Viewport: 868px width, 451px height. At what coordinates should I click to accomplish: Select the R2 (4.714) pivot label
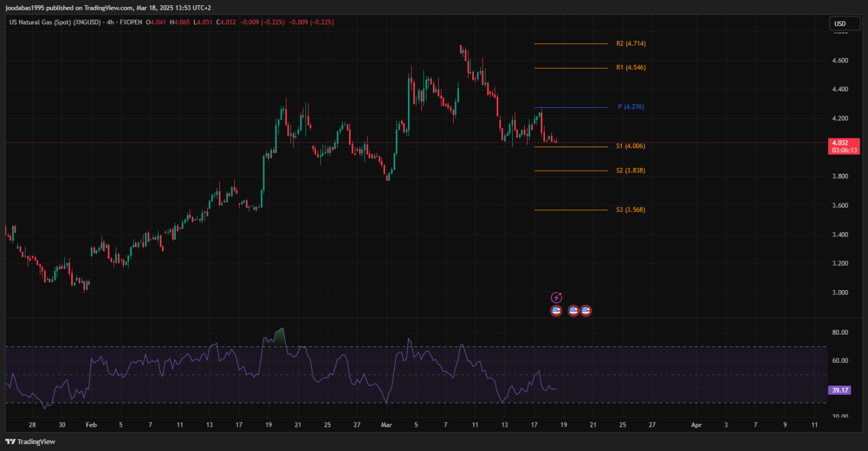(x=631, y=43)
